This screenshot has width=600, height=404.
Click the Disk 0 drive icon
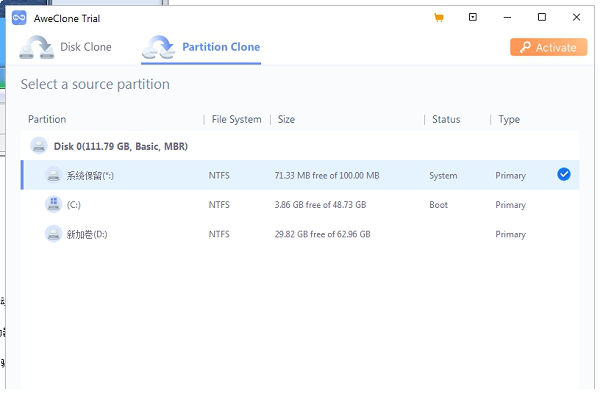tap(39, 146)
